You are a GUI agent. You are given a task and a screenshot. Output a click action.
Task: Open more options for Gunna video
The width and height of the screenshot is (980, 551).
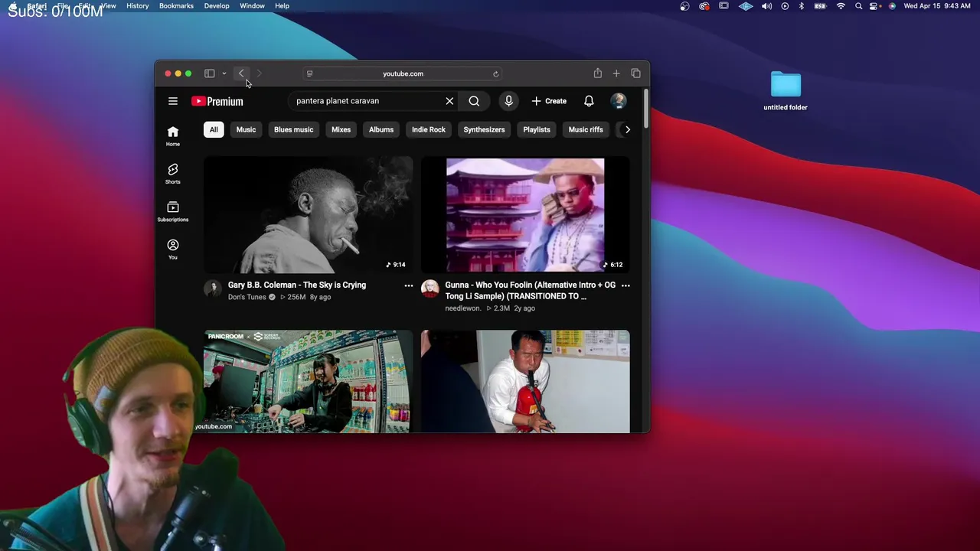[x=626, y=285]
